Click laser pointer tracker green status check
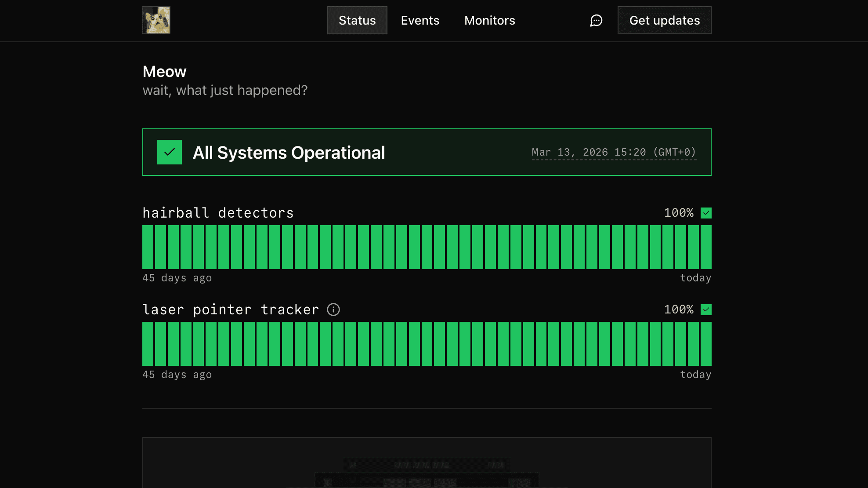Viewport: 868px width, 488px height. [706, 310]
